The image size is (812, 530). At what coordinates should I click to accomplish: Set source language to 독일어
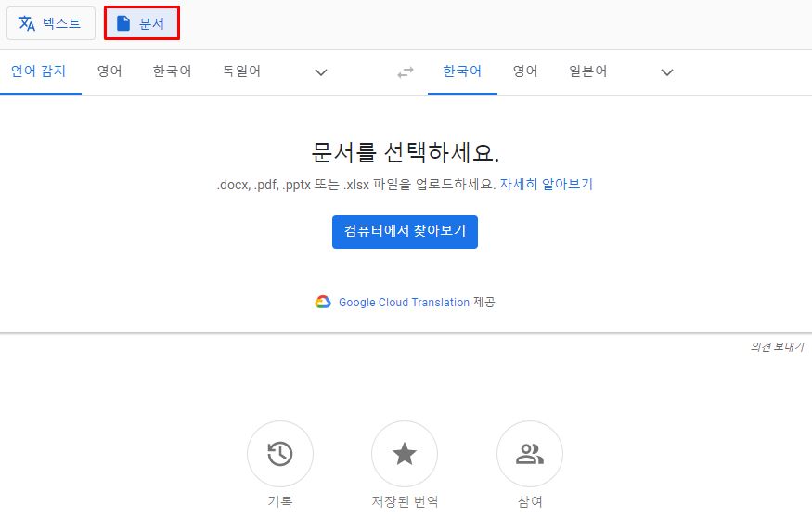tap(241, 71)
